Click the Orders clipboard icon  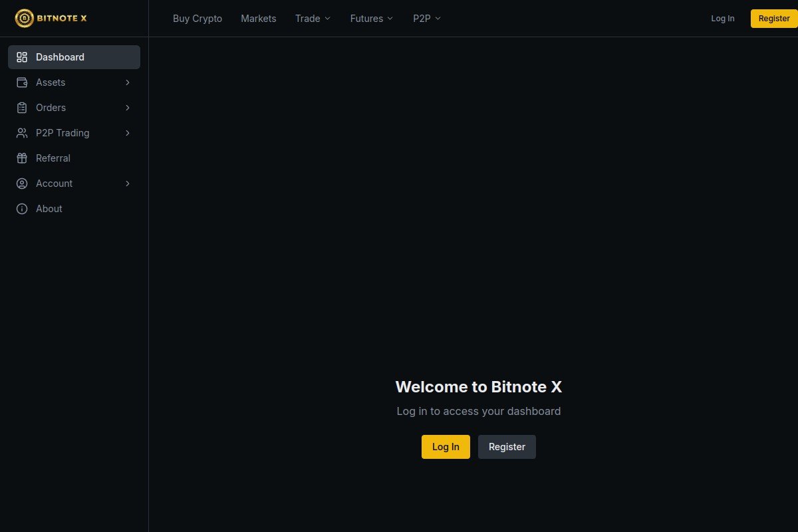tap(22, 108)
